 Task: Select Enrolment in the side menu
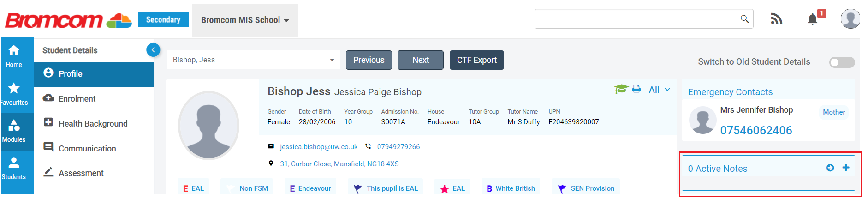pyautogui.click(x=77, y=99)
